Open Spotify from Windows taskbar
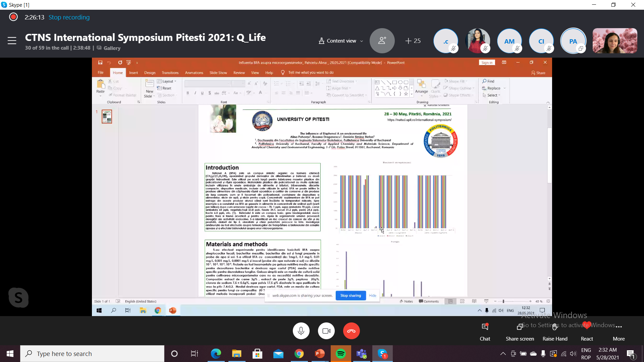Viewport: 644px width, 362px height. (x=340, y=354)
